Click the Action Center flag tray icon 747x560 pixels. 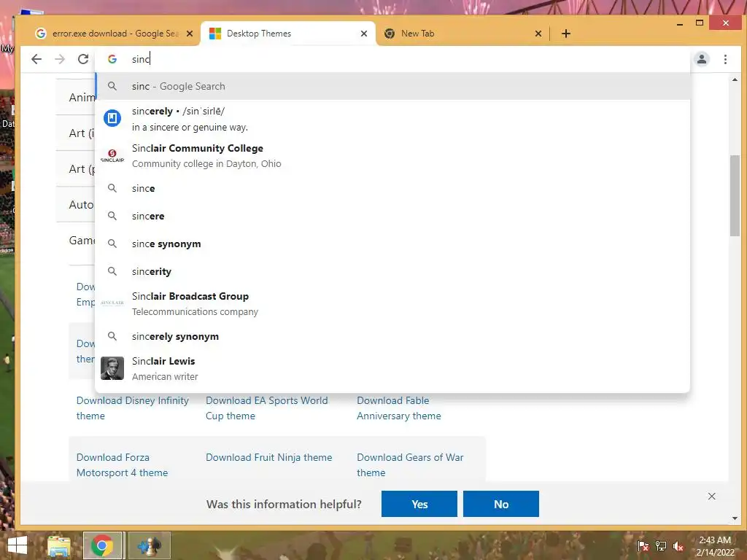pyautogui.click(x=643, y=546)
